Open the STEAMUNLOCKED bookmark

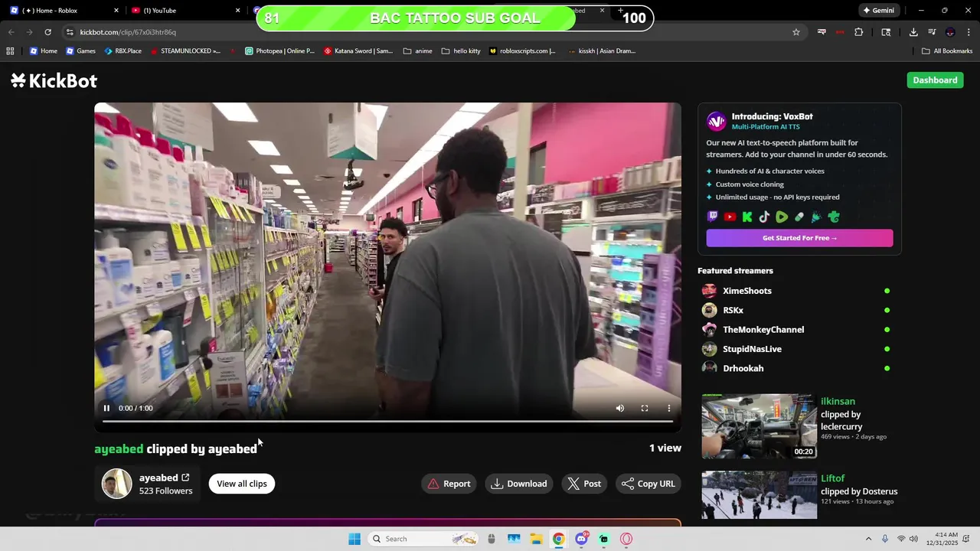tap(185, 51)
